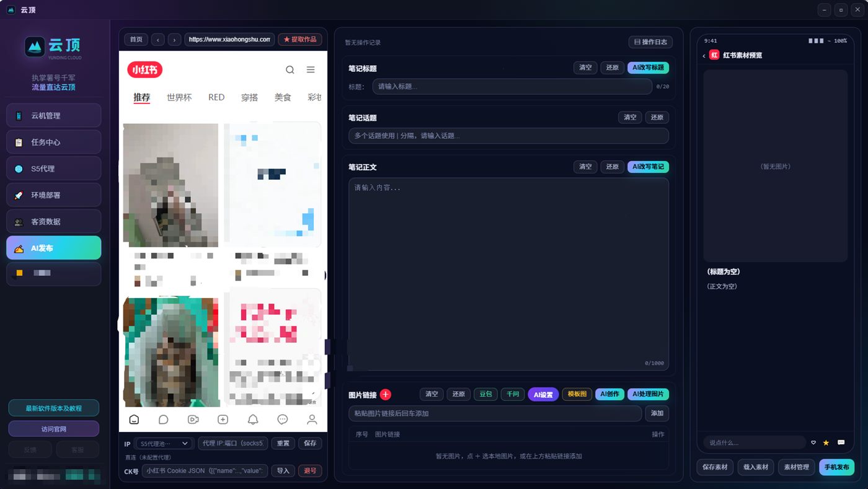This screenshot has height=489, width=868.
Task: Switch to the 推荐 tab
Action: pyautogui.click(x=142, y=97)
